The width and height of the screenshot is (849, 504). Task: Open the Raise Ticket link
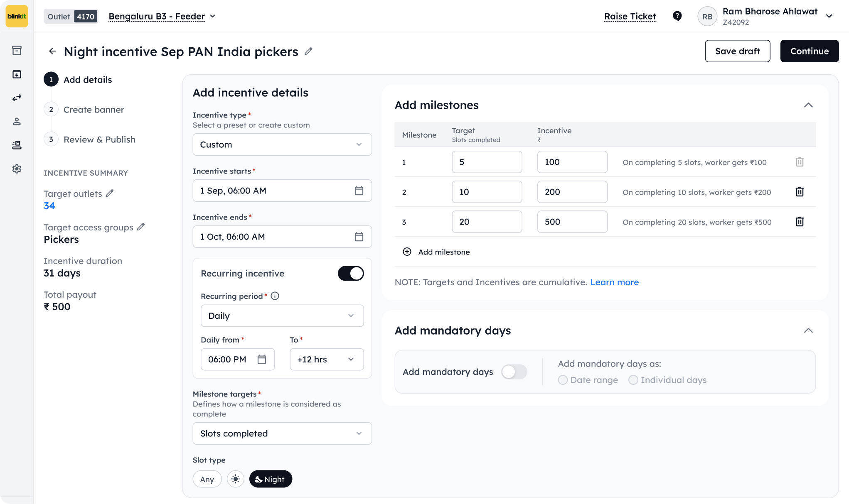pos(630,16)
